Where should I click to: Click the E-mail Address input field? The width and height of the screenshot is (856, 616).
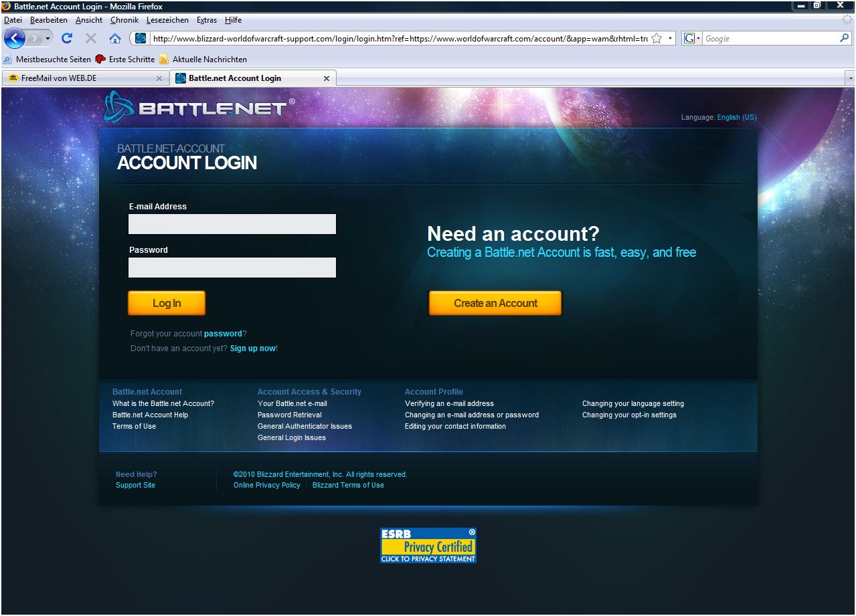(232, 224)
